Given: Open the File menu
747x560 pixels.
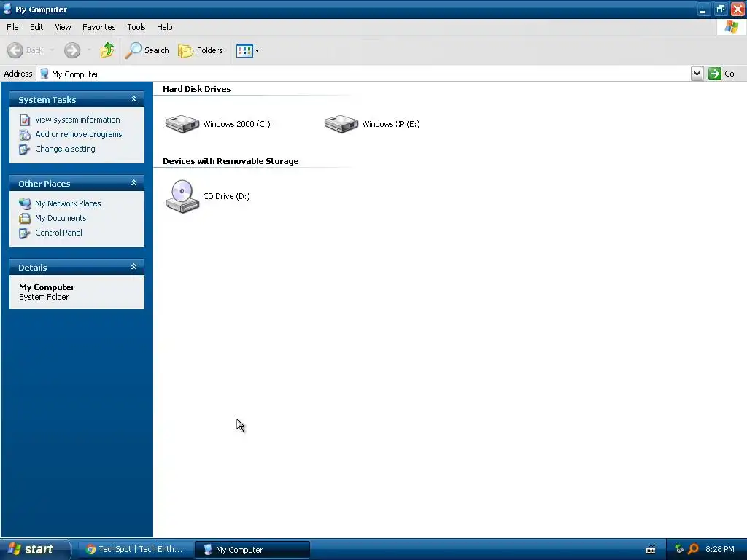Looking at the screenshot, I should click(x=12, y=27).
